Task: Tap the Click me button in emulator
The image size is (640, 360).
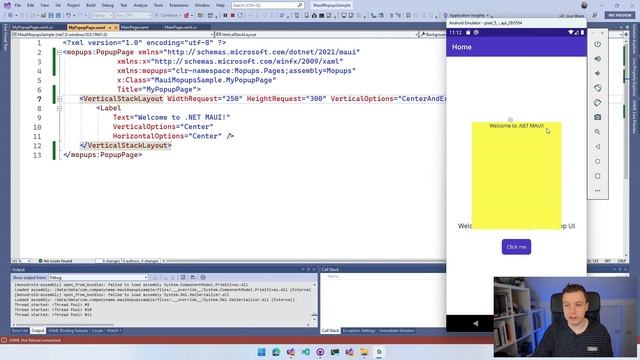Action: coord(516,247)
